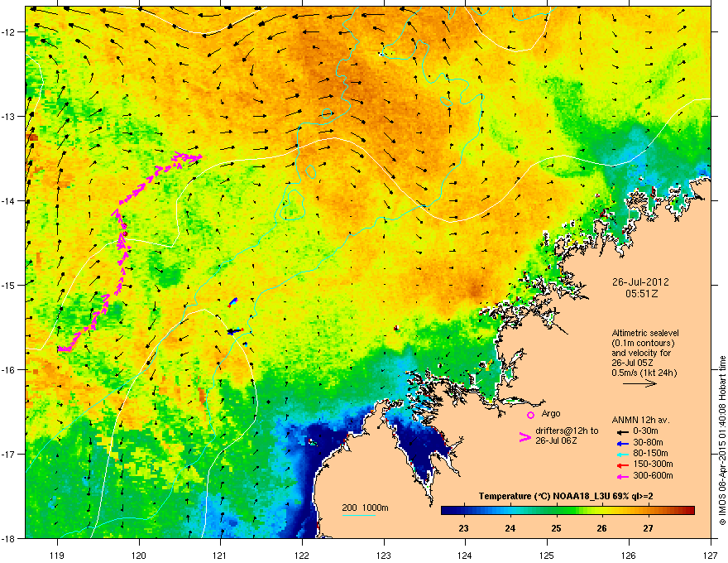Click the time label '05:51Z'
Viewport: 728px width, 563px height.
point(641,294)
